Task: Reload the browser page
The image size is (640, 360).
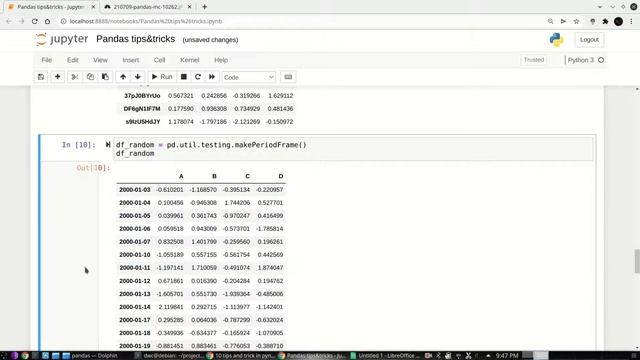Action: click(x=35, y=21)
